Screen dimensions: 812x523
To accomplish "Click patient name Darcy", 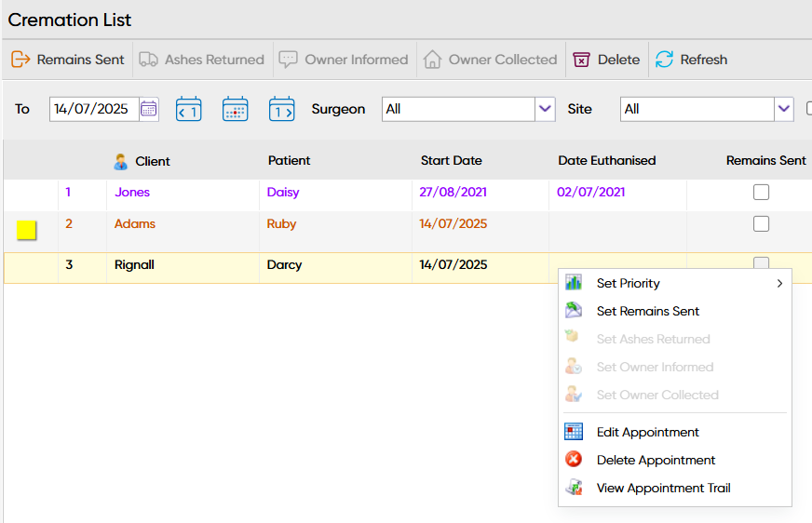I will [x=284, y=264].
